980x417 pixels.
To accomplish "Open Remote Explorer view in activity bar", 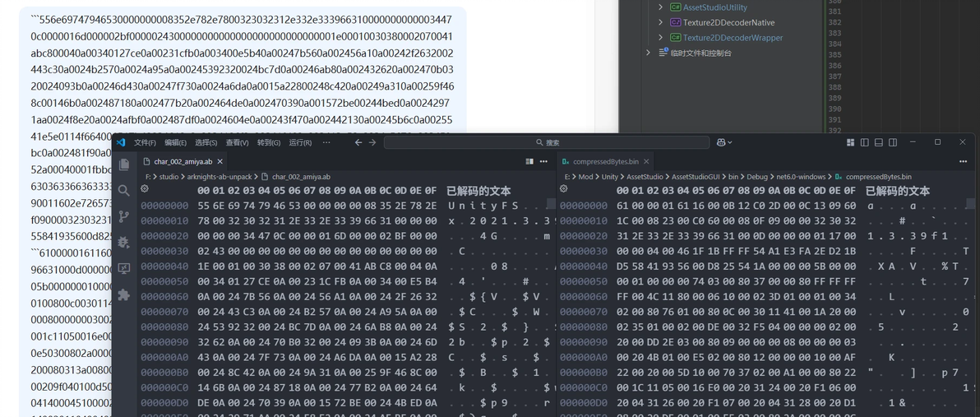I will click(x=124, y=268).
